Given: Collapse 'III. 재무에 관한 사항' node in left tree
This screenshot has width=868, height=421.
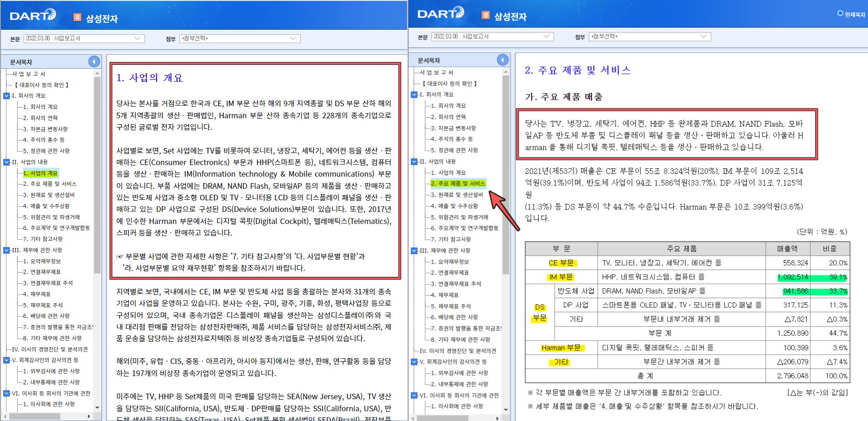Looking at the screenshot, I should pyautogui.click(x=6, y=250).
